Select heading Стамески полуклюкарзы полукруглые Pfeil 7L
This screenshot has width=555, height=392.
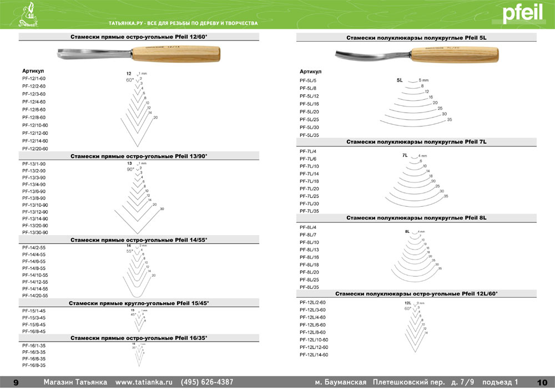416,142
